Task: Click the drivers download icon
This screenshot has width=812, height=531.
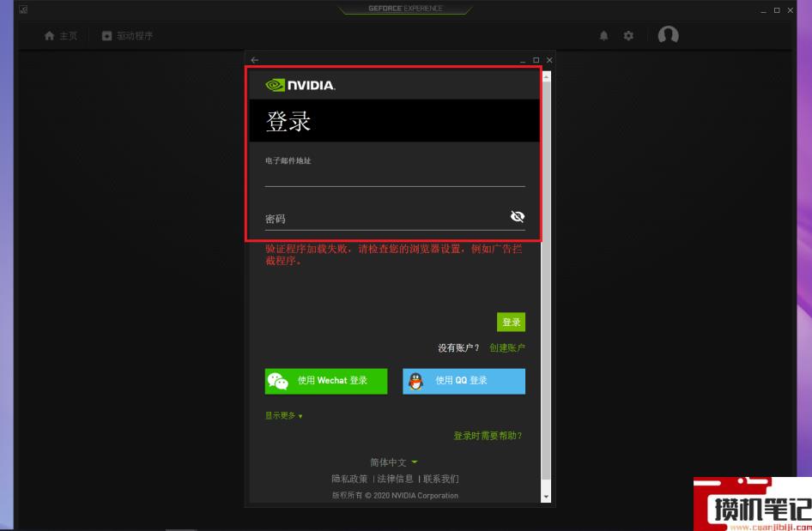Action: click(106, 36)
